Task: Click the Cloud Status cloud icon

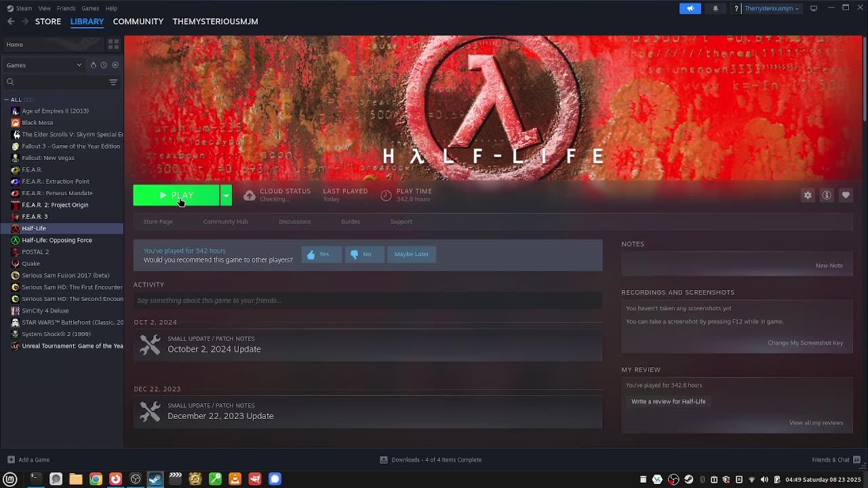Action: point(250,195)
